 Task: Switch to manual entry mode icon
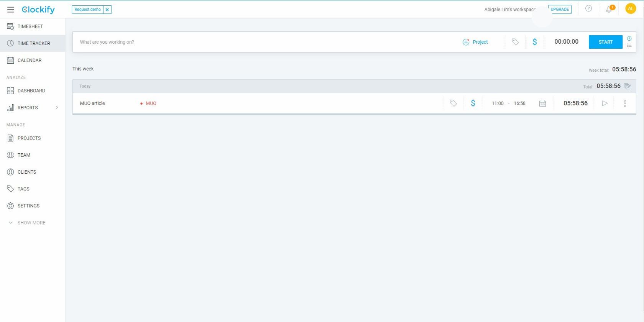(629, 46)
